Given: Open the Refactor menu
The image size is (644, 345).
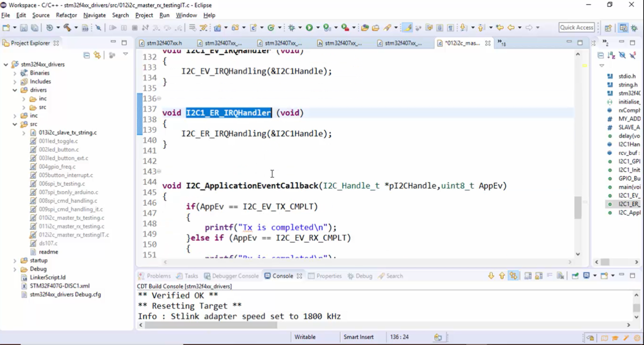Looking at the screenshot, I should pyautogui.click(x=66, y=15).
